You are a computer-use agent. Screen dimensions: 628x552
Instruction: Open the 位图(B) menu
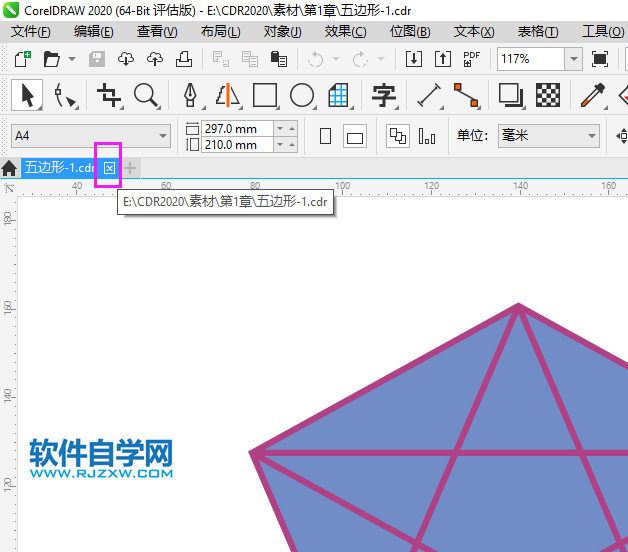coord(410,31)
